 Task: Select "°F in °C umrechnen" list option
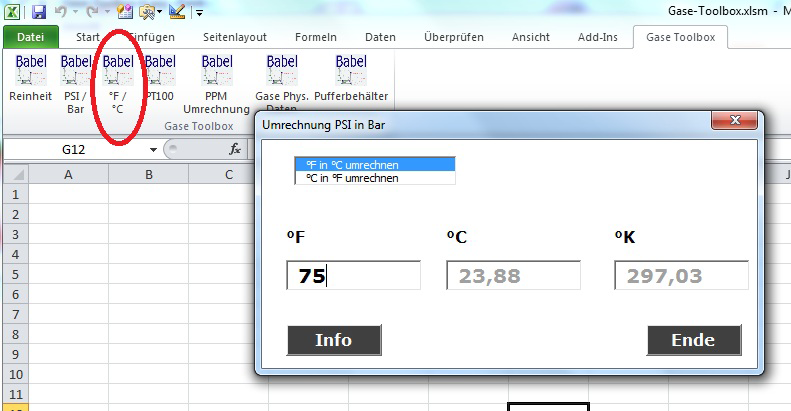pos(374,164)
